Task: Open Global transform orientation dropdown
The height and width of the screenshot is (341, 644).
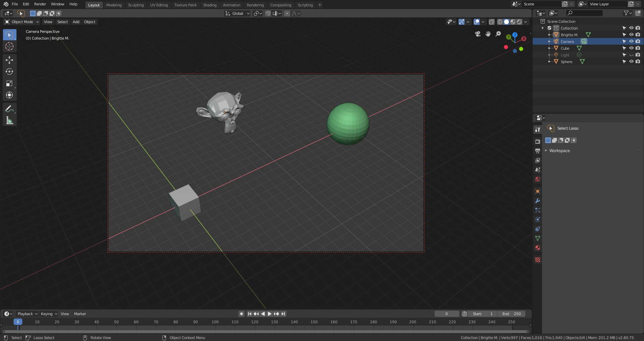Action: (x=237, y=13)
